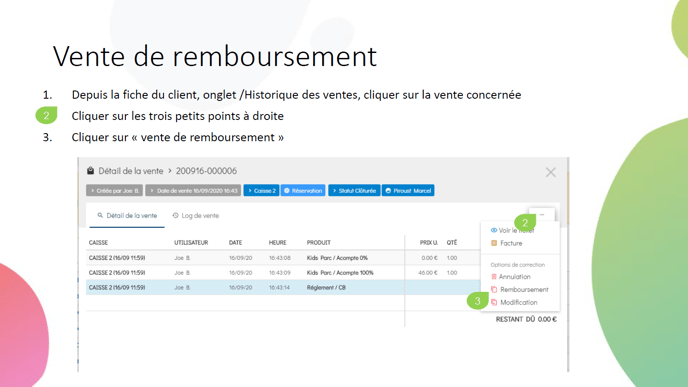Click the blue Caisse 2 tag
688x387 pixels.
coord(262,190)
